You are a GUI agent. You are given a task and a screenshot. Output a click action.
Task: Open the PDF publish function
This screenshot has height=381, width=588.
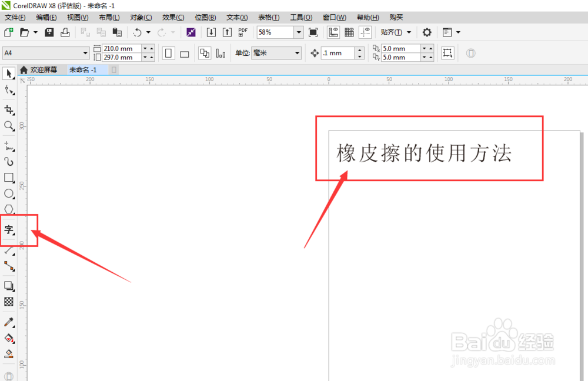(x=242, y=32)
